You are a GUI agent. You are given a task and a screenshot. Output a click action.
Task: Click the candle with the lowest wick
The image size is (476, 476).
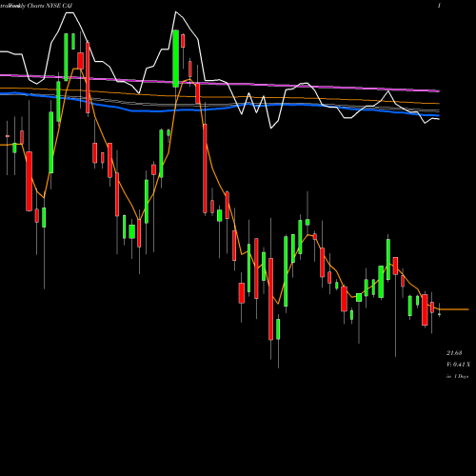[278, 329]
